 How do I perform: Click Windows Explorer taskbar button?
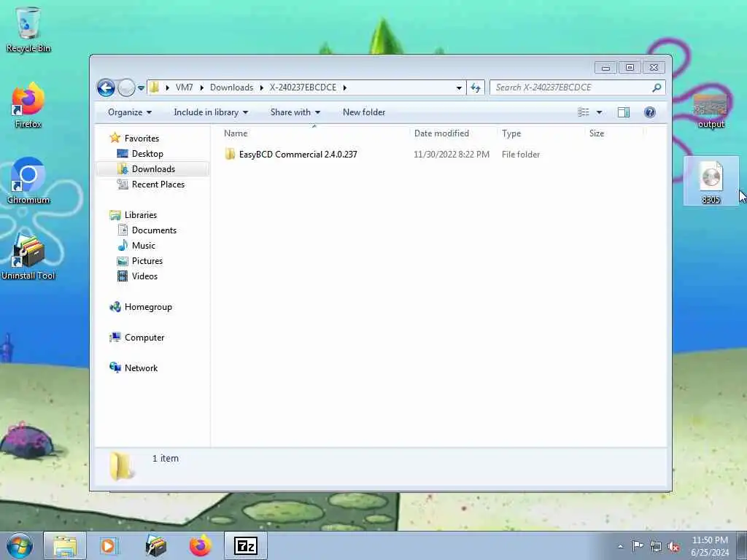coord(65,545)
